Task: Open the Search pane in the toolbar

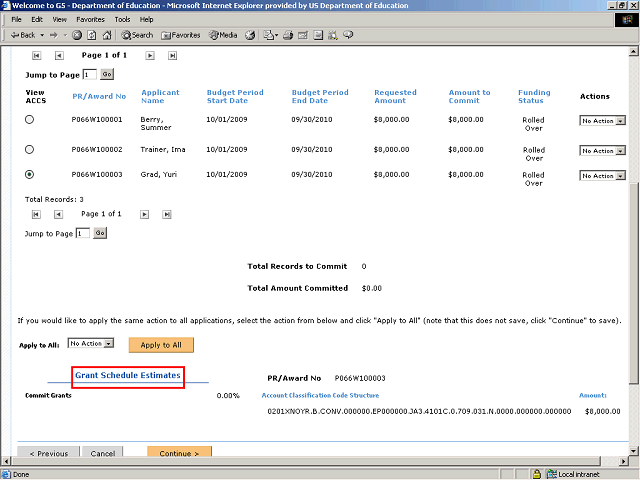Action: click(137, 35)
